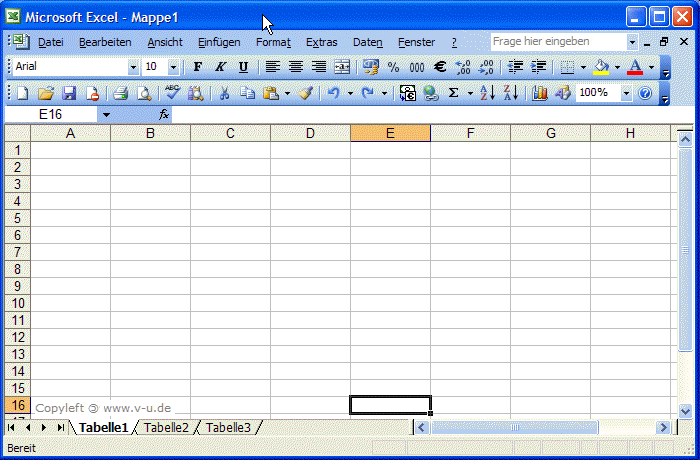Open paste options dropdown arrow
700x460 pixels.
click(287, 93)
